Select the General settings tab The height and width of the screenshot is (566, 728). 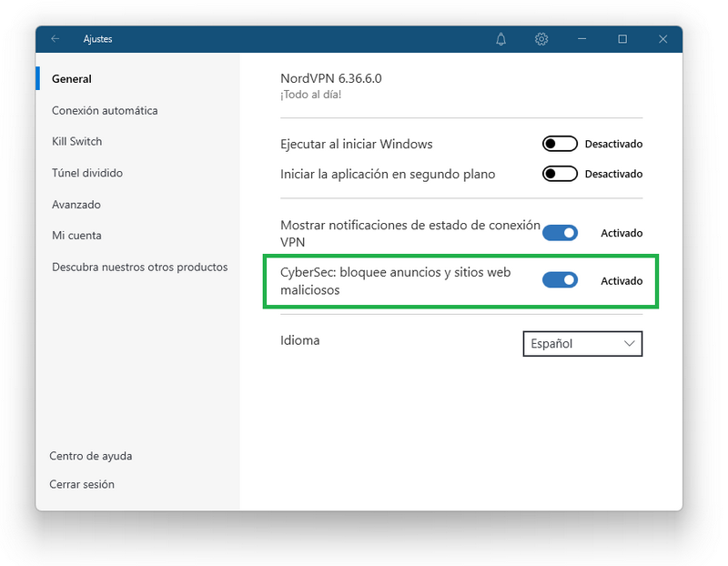coord(72,79)
